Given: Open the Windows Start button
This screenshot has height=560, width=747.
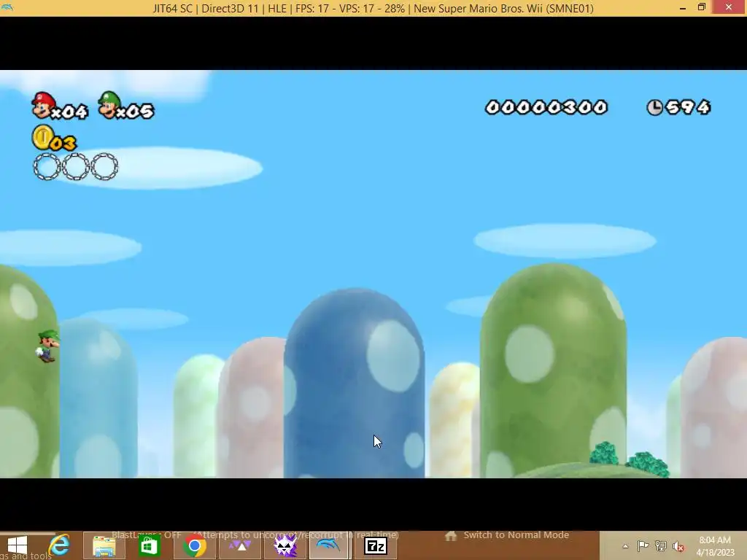Looking at the screenshot, I should (18, 545).
